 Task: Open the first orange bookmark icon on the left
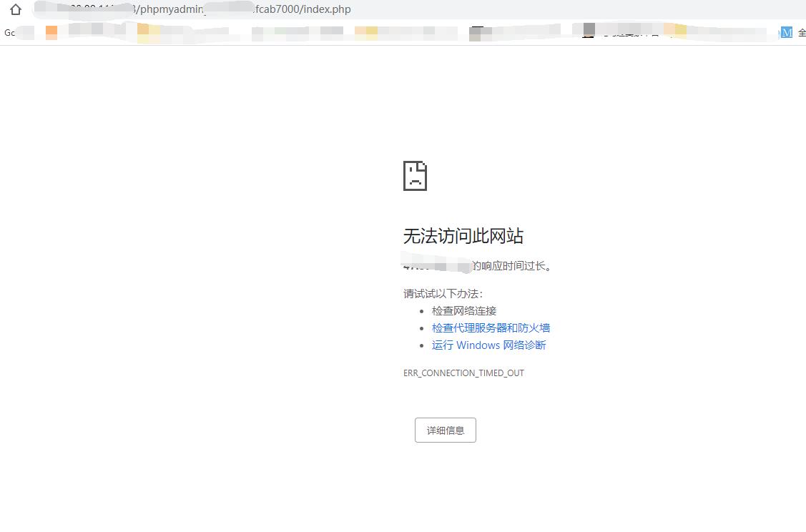(51, 32)
